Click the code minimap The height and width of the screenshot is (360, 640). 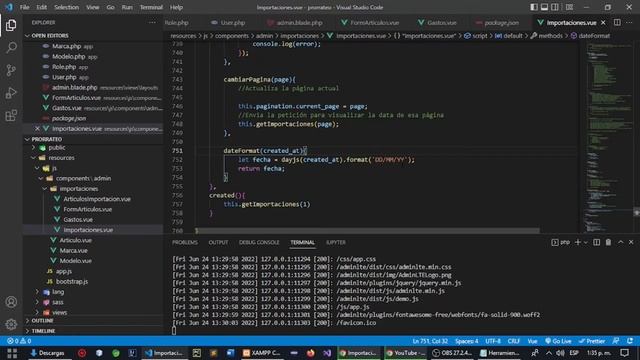point(608,137)
